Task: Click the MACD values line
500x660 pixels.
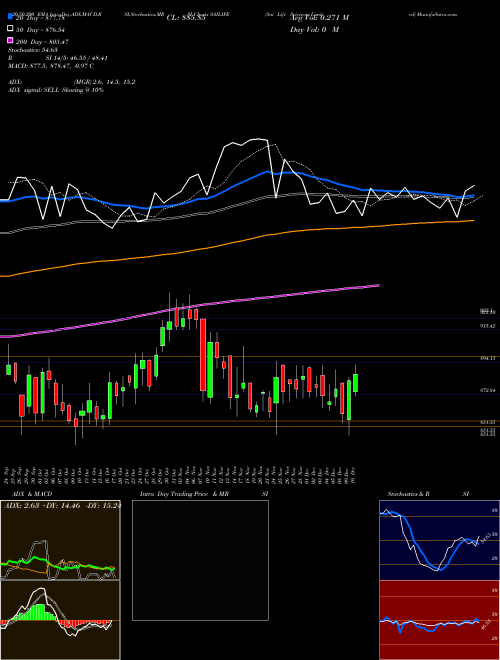Action: [51, 66]
